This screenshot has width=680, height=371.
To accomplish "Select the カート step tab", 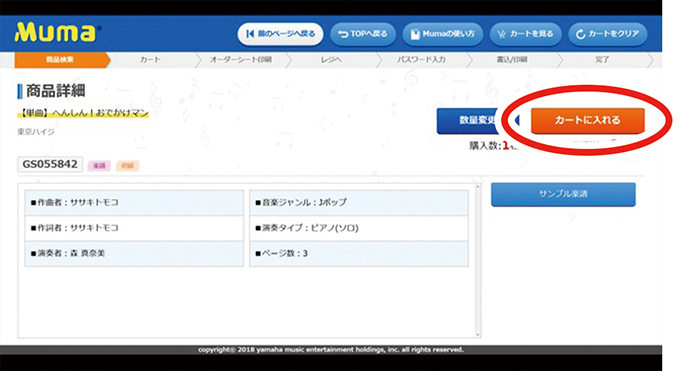I will point(150,60).
